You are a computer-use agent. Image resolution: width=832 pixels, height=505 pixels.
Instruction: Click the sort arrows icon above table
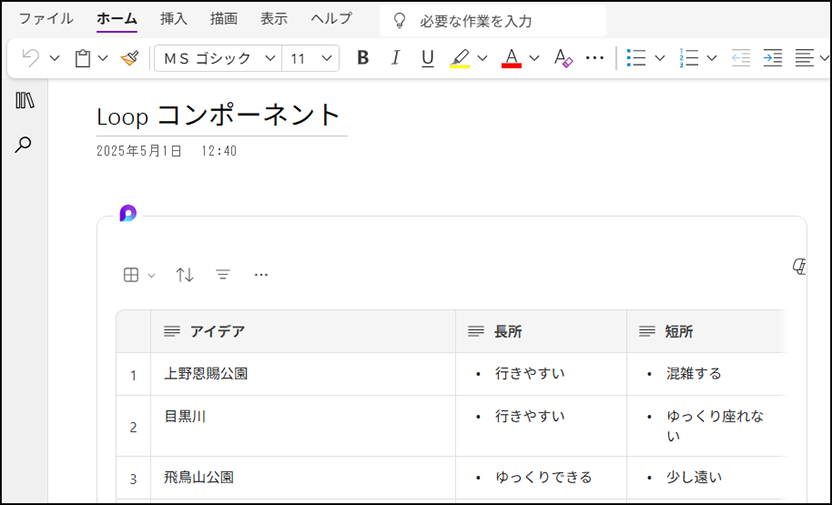[185, 275]
